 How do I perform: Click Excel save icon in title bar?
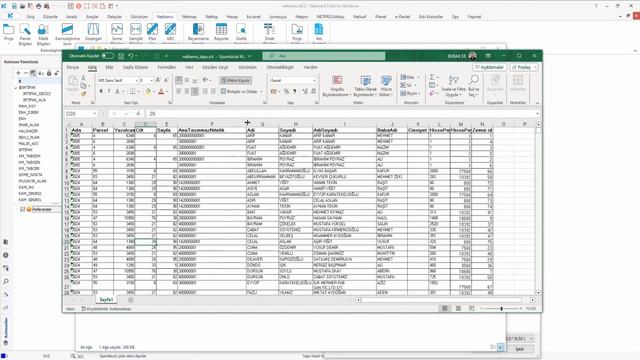[x=121, y=56]
